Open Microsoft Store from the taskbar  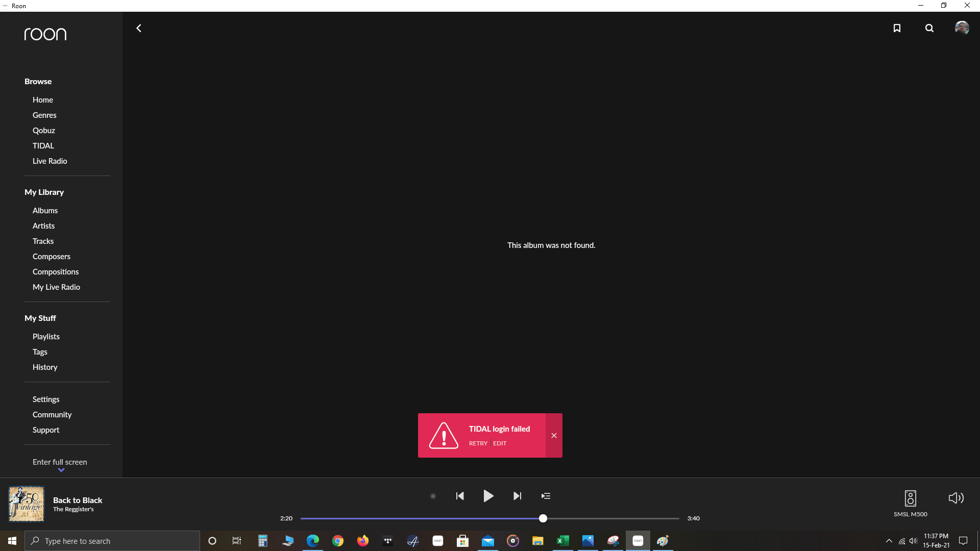(x=463, y=541)
